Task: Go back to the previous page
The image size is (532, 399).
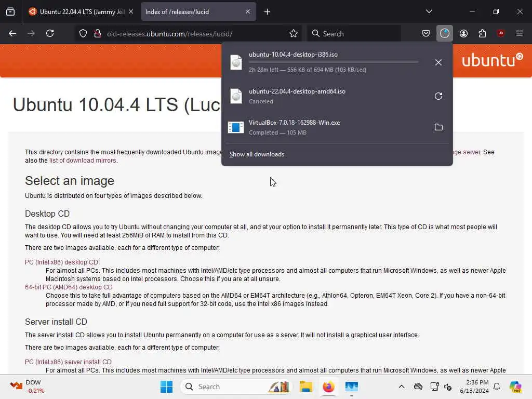Action: coord(12,34)
